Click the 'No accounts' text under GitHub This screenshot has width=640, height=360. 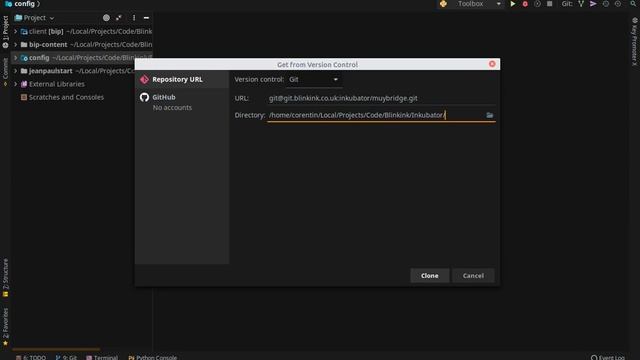(172, 108)
